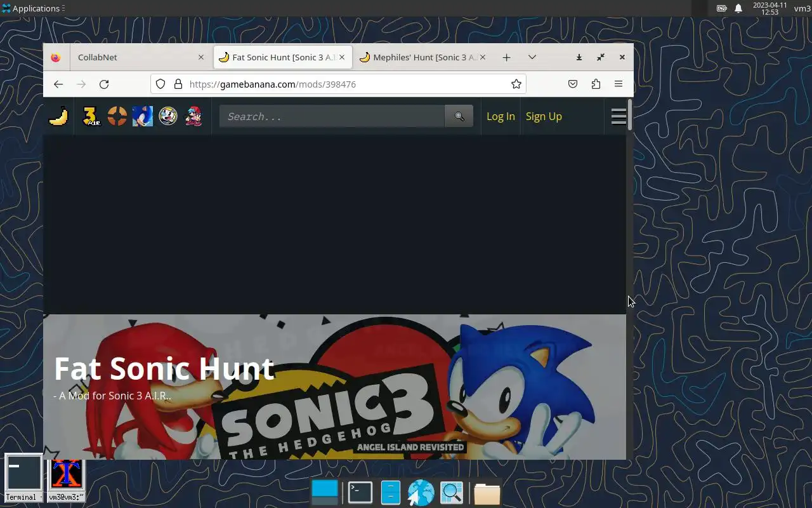The image size is (812, 508).
Task: Open the Sonic 3 A.I.R. game icon
Action: tap(91, 116)
